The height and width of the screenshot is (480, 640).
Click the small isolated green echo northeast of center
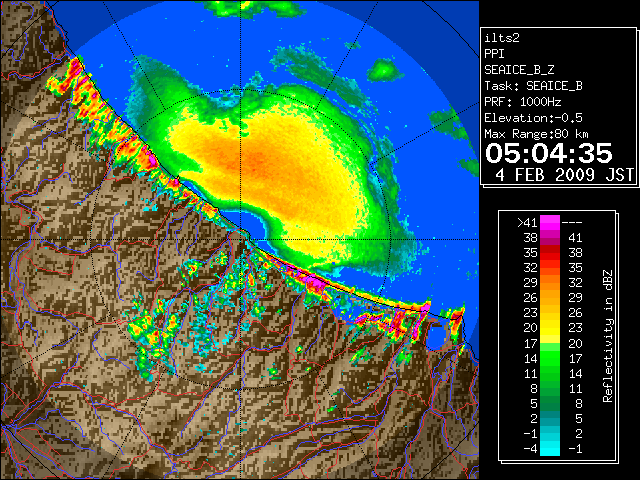click(x=384, y=69)
